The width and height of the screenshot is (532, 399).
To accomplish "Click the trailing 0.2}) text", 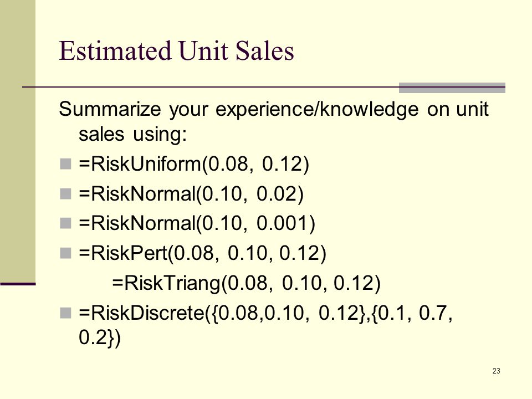I will pyautogui.click(x=99, y=337).
